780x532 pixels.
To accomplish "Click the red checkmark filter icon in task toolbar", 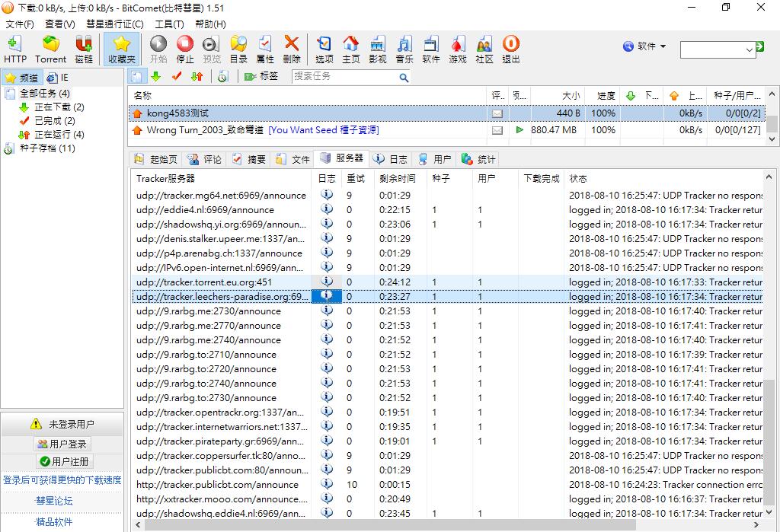I will (x=176, y=77).
